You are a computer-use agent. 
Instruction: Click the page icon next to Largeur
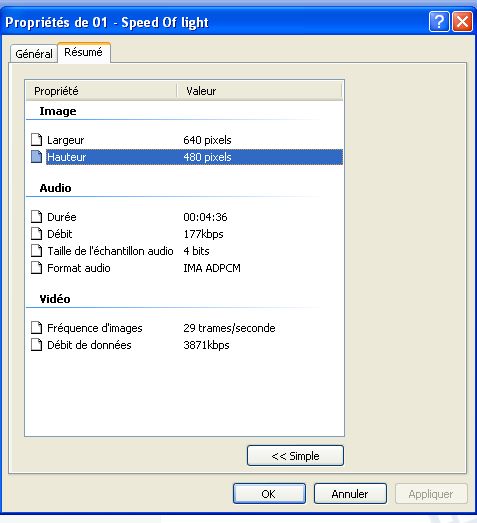(36, 140)
